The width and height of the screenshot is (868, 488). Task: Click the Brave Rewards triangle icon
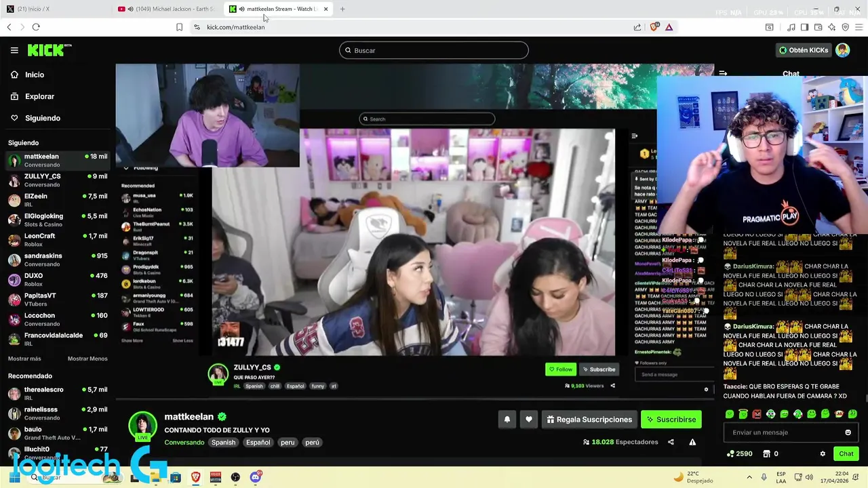tap(669, 27)
